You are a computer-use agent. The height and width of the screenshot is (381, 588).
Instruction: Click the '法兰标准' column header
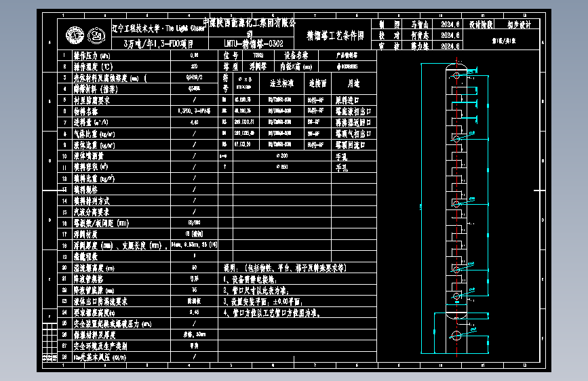coord(282,83)
